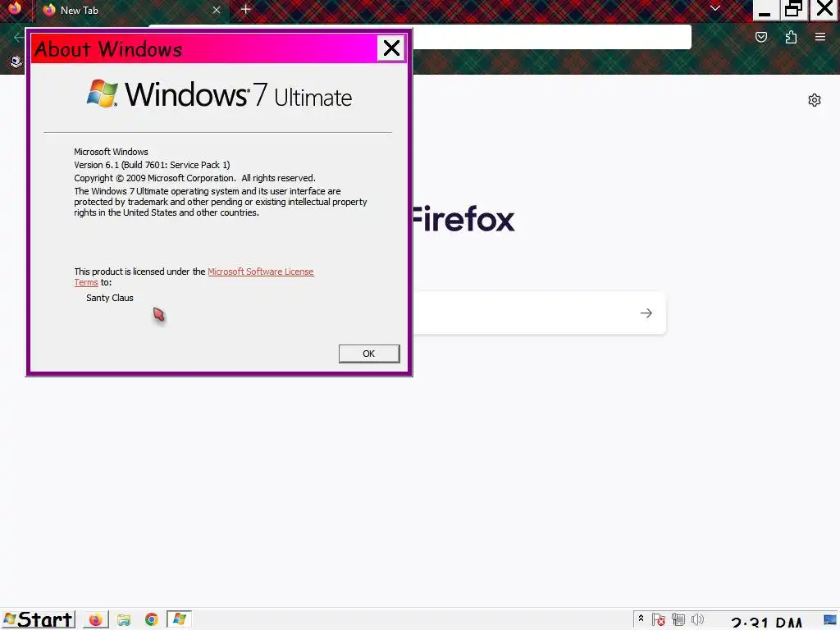840x630 pixels.
Task: Open a new Firefox tab with plus
Action: pyautogui.click(x=246, y=10)
